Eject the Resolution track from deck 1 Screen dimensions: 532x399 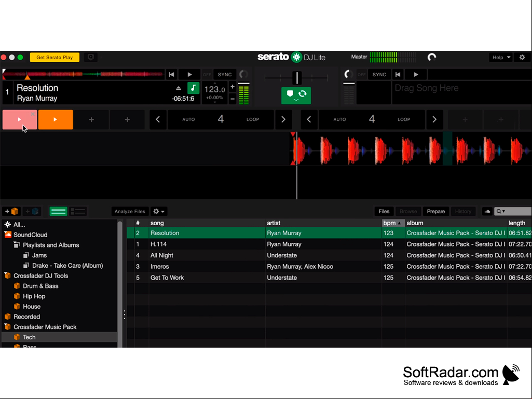tap(179, 88)
